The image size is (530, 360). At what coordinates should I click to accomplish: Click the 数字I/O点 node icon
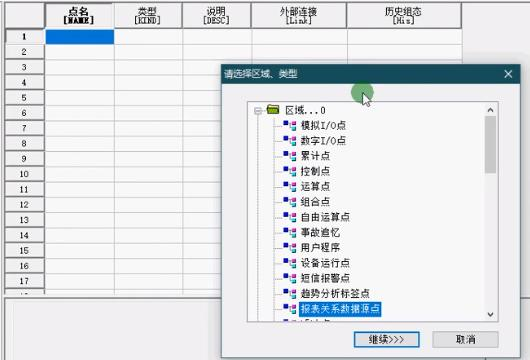[x=290, y=141]
